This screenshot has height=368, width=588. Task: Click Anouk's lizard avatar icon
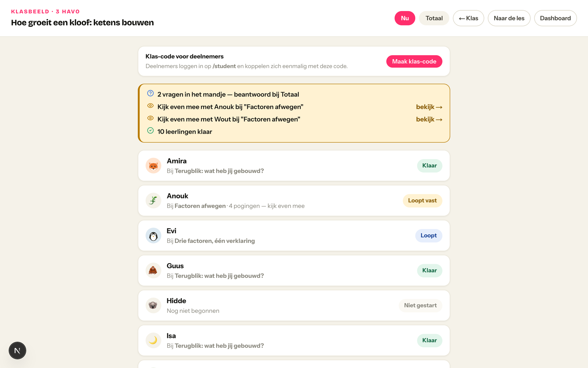tap(153, 201)
